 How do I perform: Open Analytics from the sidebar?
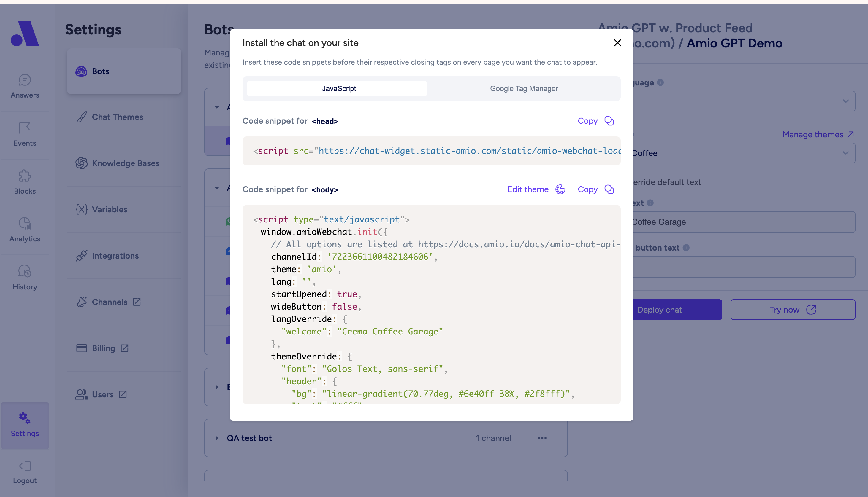click(25, 230)
